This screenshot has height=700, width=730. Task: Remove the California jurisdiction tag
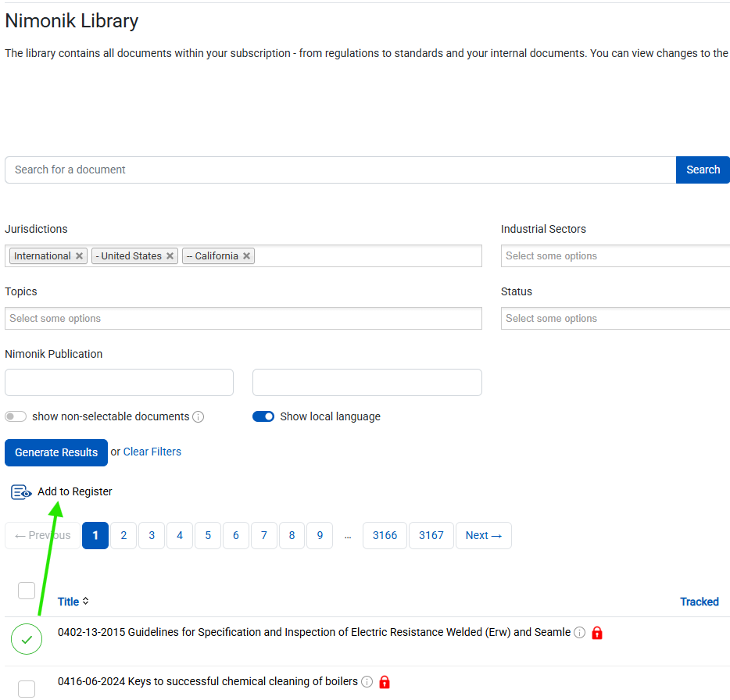(247, 256)
